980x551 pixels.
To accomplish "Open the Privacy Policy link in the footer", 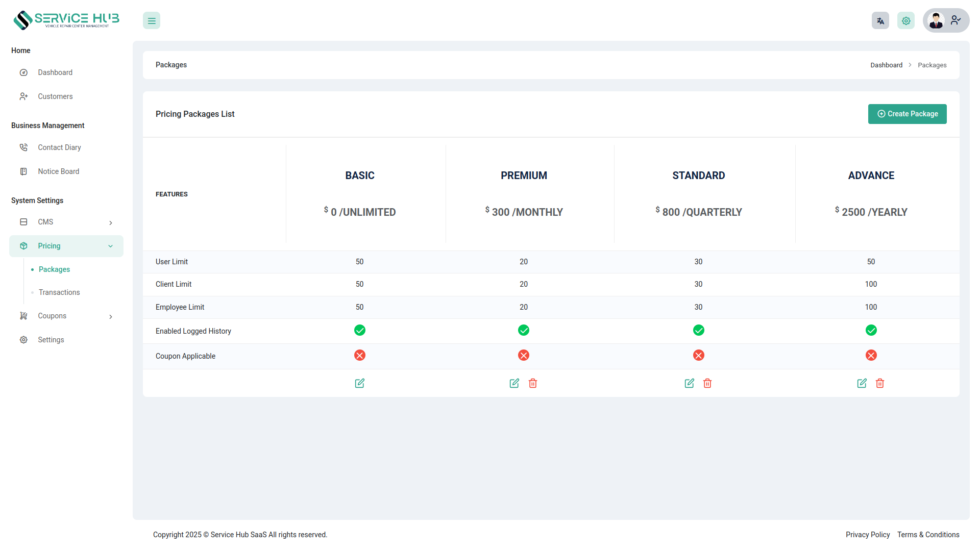I will point(868,535).
